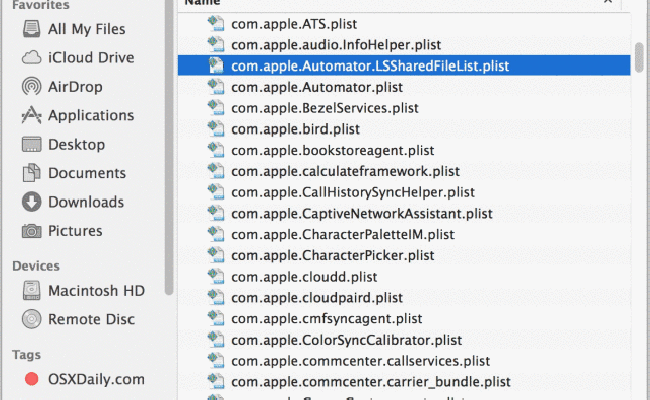650x400 pixels.
Task: Click the red OSXDaily.com tag dot
Action: 32,379
